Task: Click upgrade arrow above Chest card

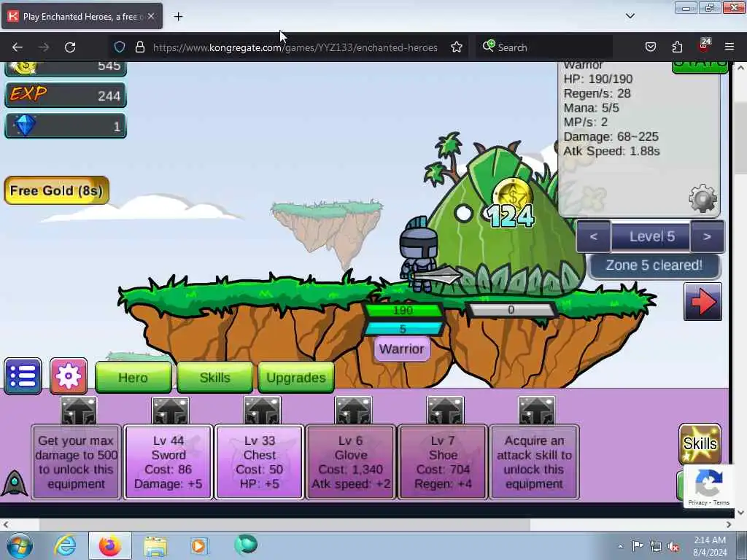Action: point(262,410)
